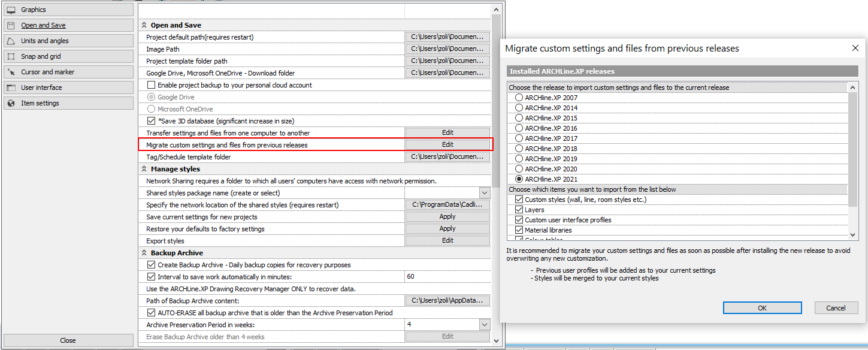Open the Shared styles package name dropdown
Image resolution: width=868 pixels, height=350 pixels.
[x=485, y=193]
